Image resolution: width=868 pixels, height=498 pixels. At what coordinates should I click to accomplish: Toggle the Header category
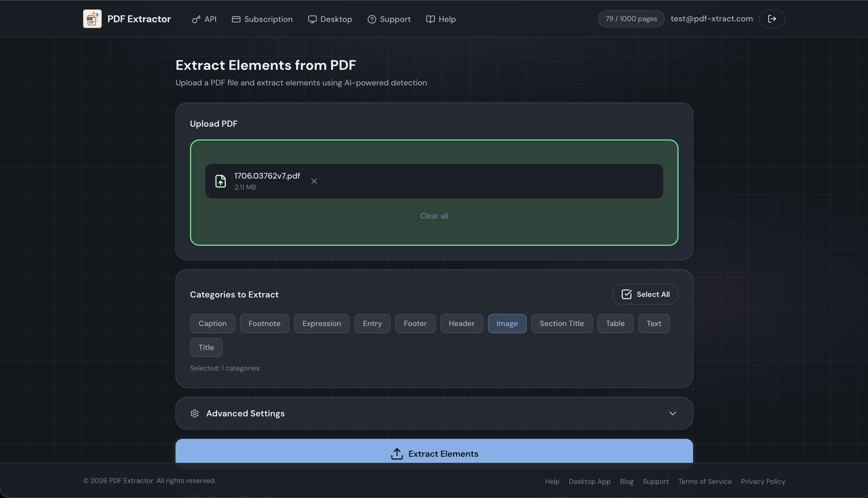[461, 323]
